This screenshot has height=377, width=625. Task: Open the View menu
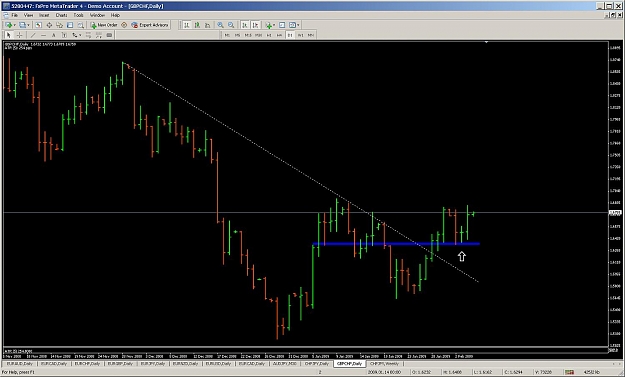pos(28,15)
